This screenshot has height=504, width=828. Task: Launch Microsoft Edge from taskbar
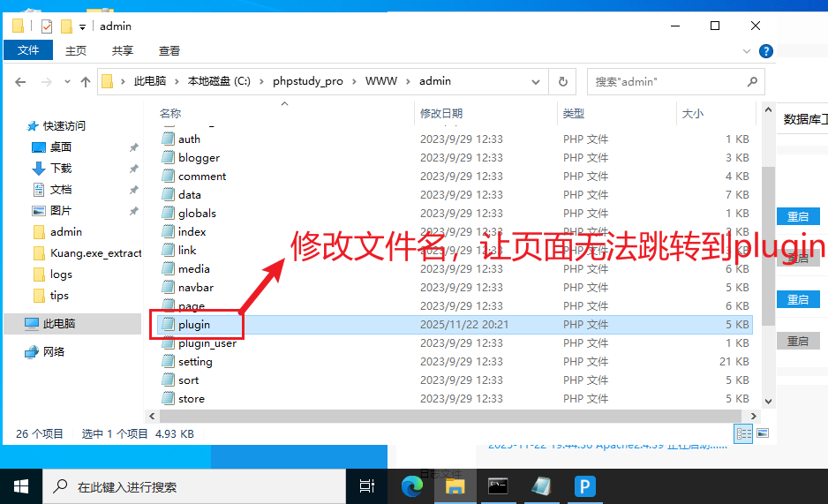click(x=412, y=486)
